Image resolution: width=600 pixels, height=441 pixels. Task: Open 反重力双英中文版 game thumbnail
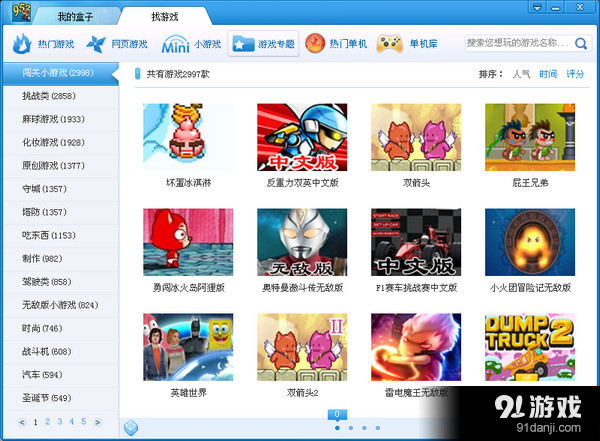302,137
